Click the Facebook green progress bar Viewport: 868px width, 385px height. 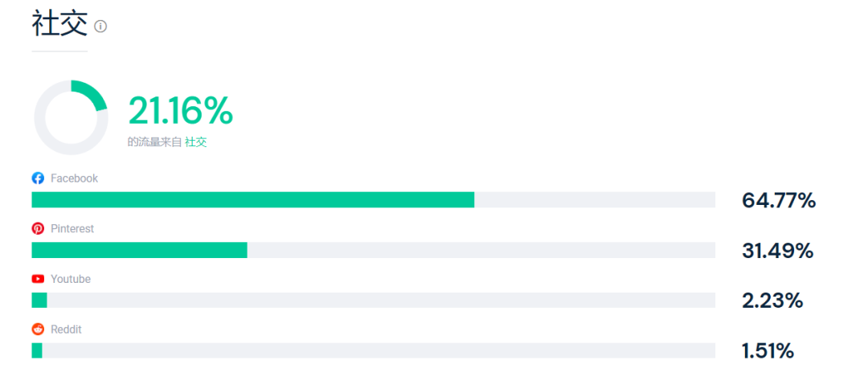(x=252, y=200)
